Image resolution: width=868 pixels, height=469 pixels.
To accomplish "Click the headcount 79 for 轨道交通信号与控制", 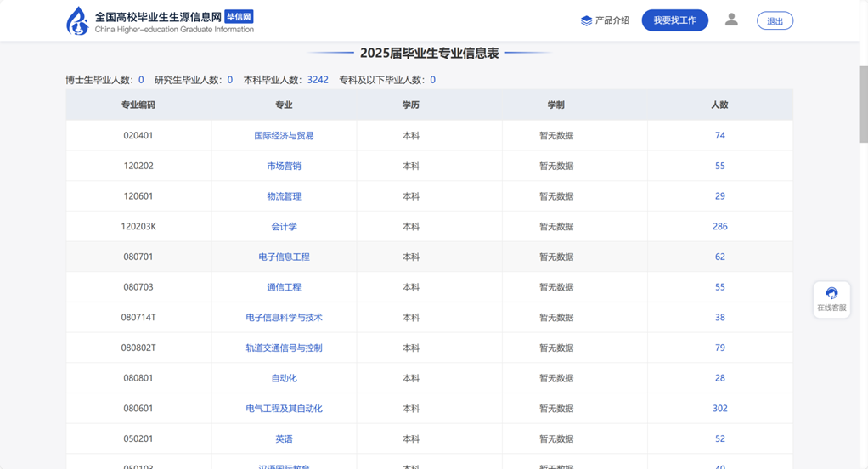I will [x=719, y=348].
